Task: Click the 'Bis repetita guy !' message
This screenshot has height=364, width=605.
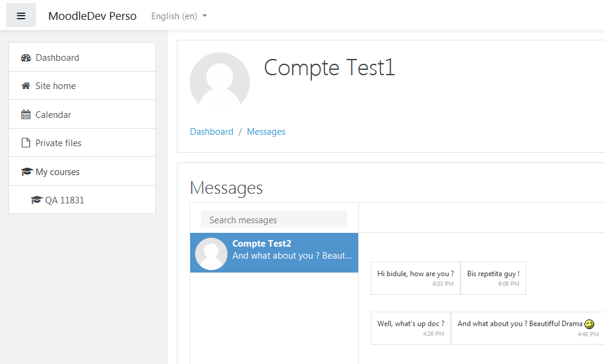Action: [x=493, y=278]
